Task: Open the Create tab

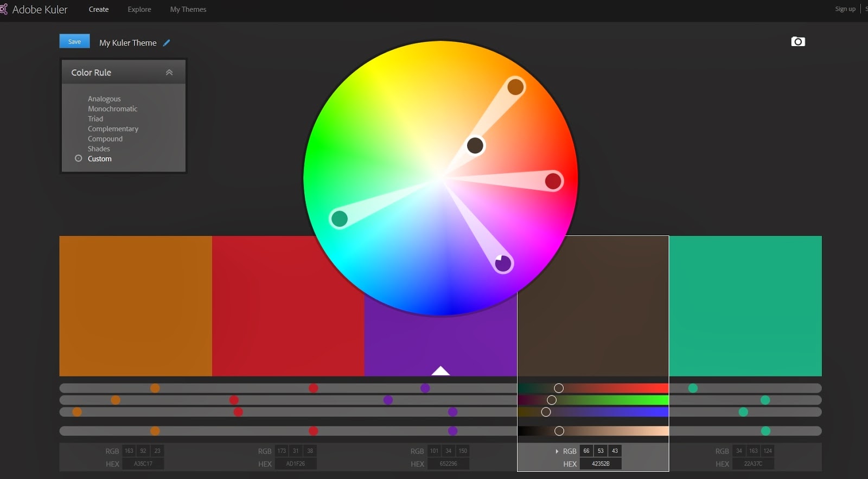Action: (99, 9)
